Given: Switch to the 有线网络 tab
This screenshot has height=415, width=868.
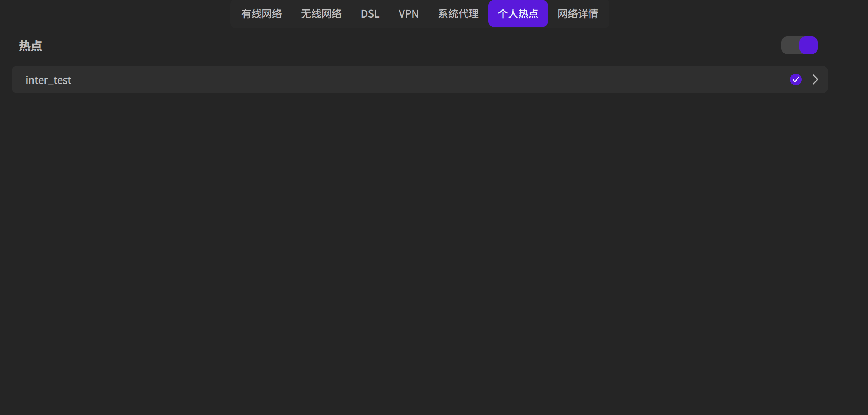Looking at the screenshot, I should 261,14.
